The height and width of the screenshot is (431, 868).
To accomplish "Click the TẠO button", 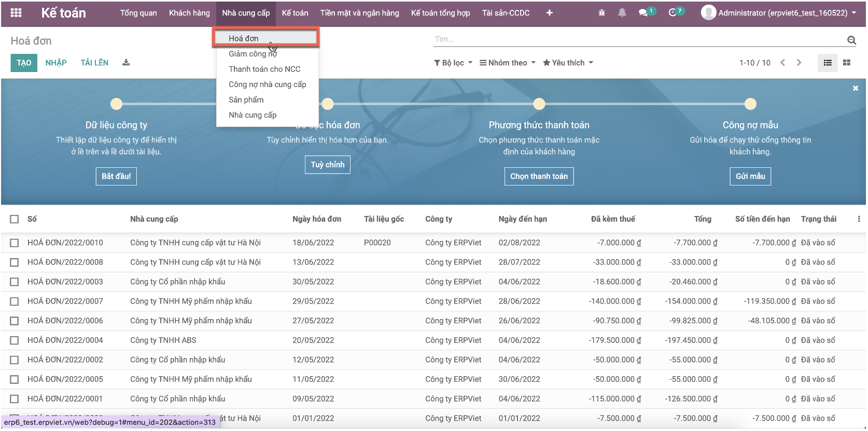I will pos(24,63).
